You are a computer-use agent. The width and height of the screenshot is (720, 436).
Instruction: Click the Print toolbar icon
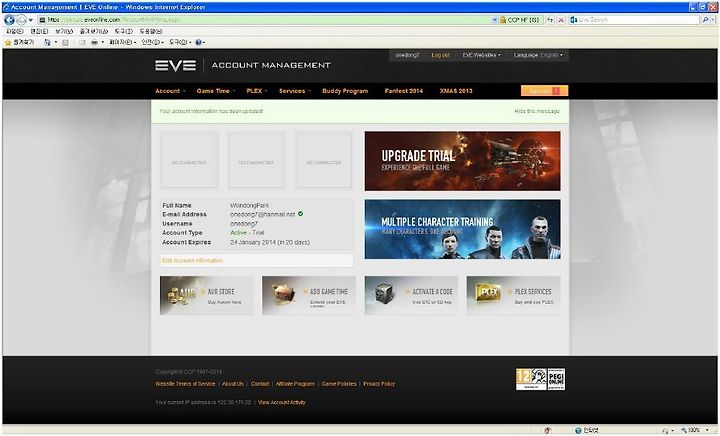pos(94,42)
